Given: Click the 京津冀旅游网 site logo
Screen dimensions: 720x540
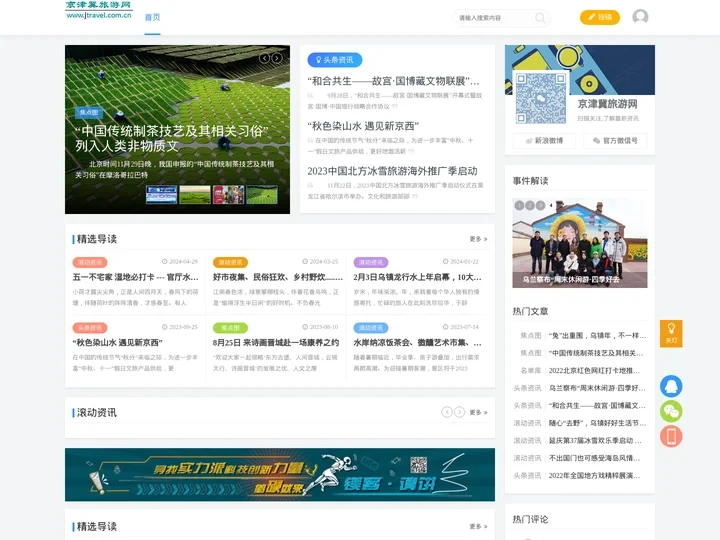Looking at the screenshot, I should click(99, 10).
